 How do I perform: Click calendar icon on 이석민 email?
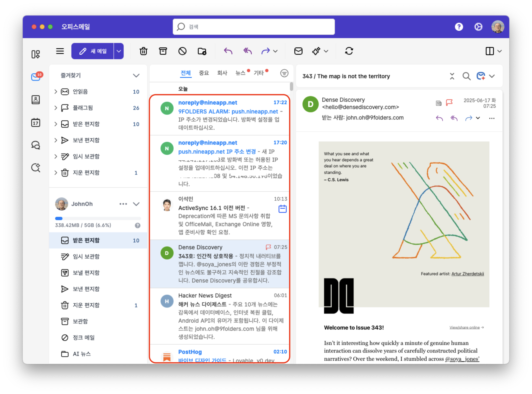coord(282,209)
